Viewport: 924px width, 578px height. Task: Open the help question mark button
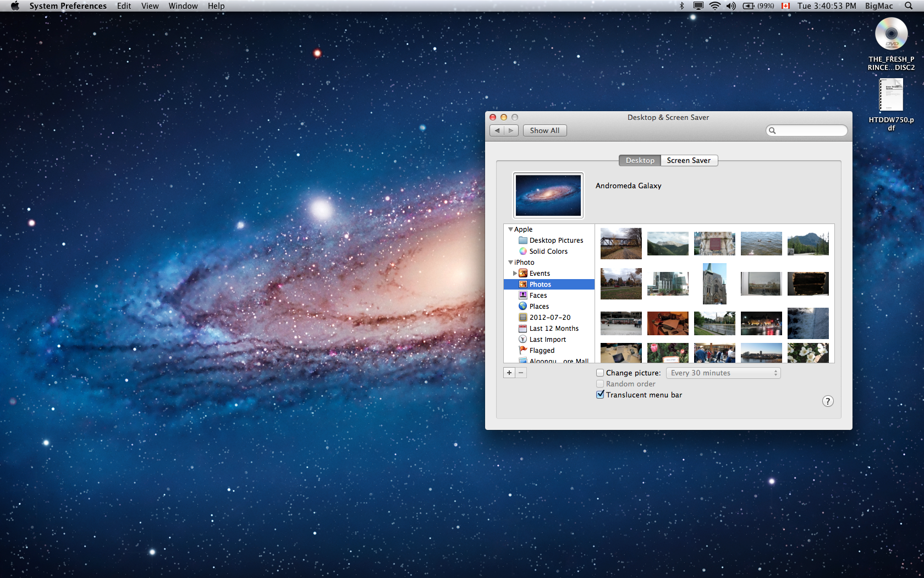(827, 401)
